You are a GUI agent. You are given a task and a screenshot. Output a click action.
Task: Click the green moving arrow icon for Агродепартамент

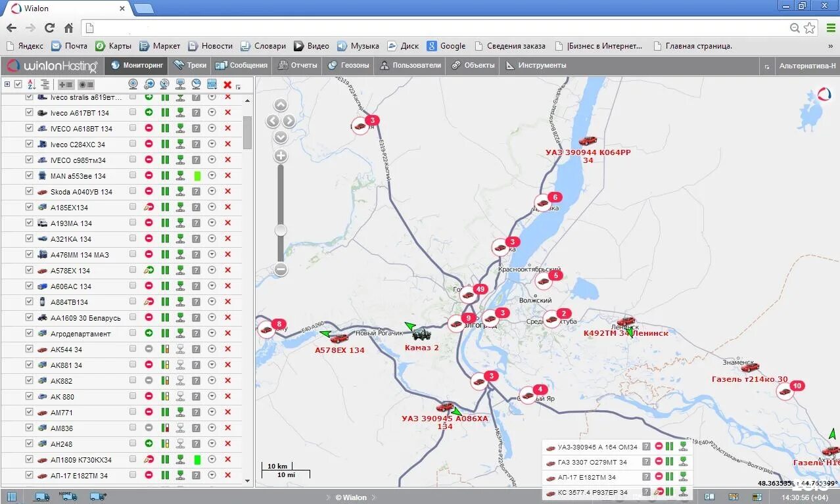pos(149,333)
